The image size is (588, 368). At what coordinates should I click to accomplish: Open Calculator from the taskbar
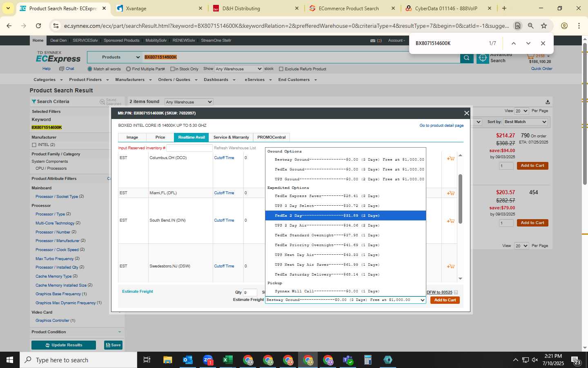pyautogui.click(x=367, y=360)
